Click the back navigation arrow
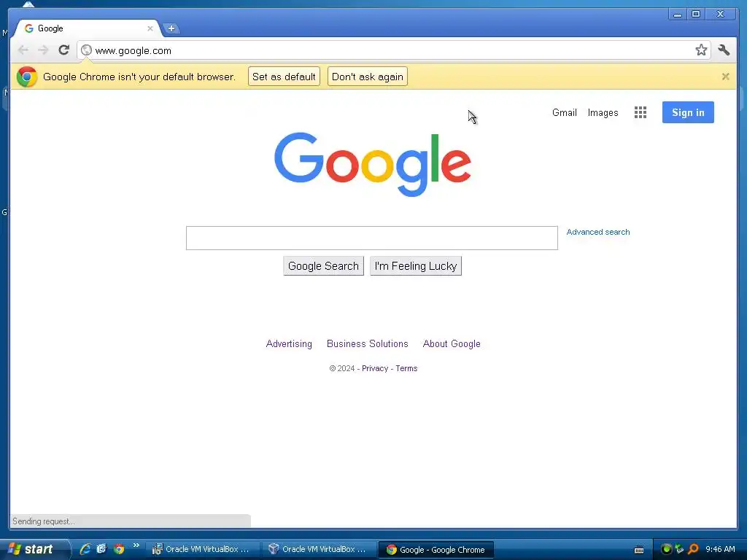 coord(23,50)
